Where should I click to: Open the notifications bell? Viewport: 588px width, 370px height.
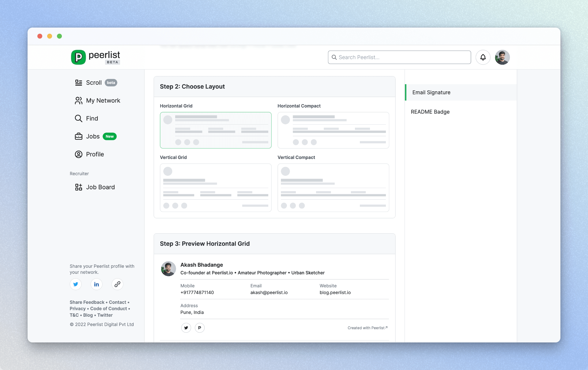(x=483, y=57)
